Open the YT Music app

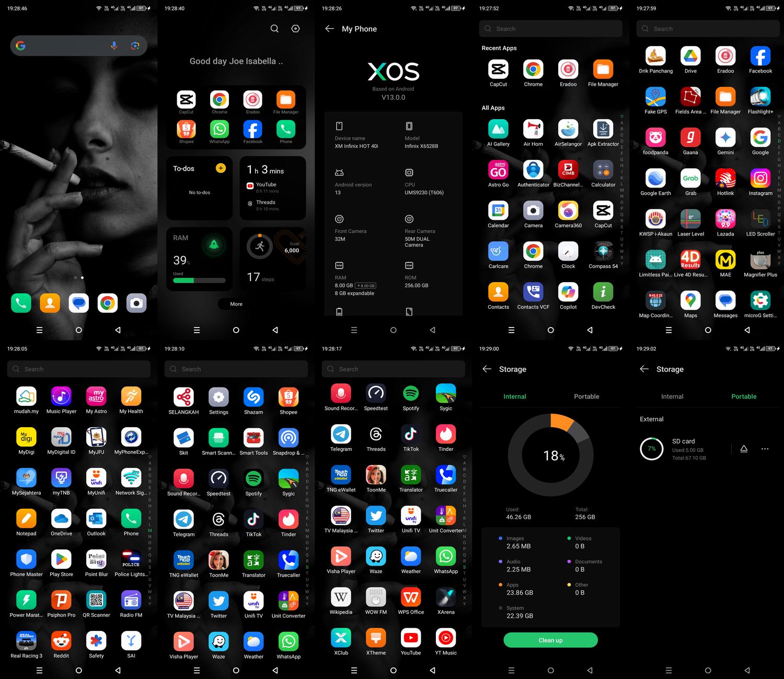[446, 638]
